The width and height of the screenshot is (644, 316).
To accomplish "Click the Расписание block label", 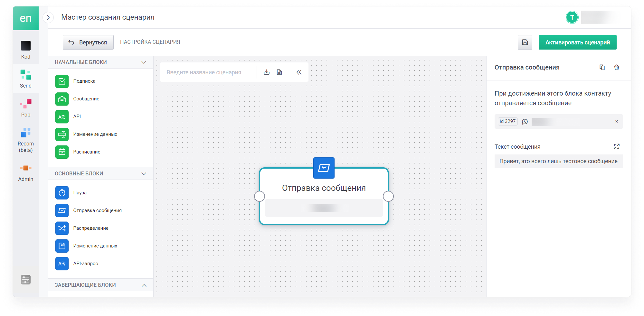I will (x=87, y=152).
